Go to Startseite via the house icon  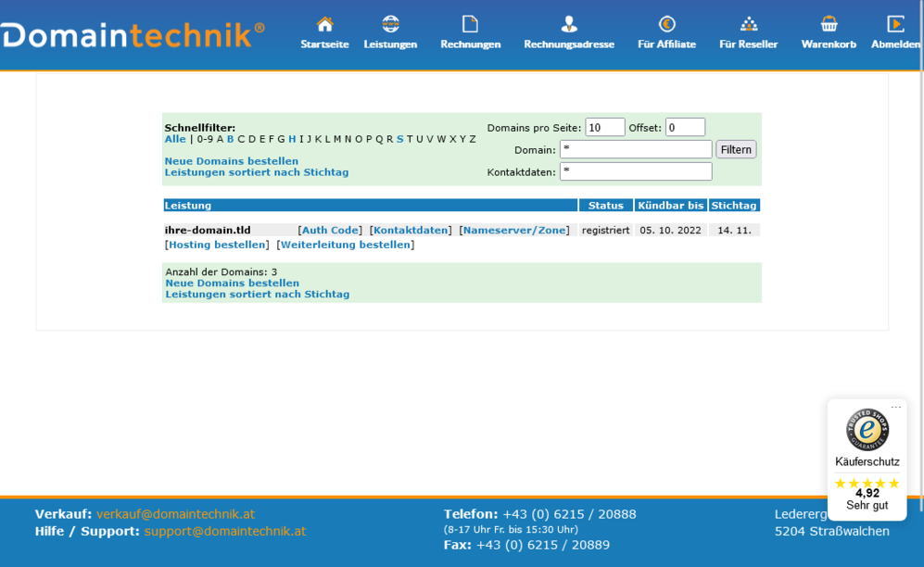pyautogui.click(x=324, y=24)
